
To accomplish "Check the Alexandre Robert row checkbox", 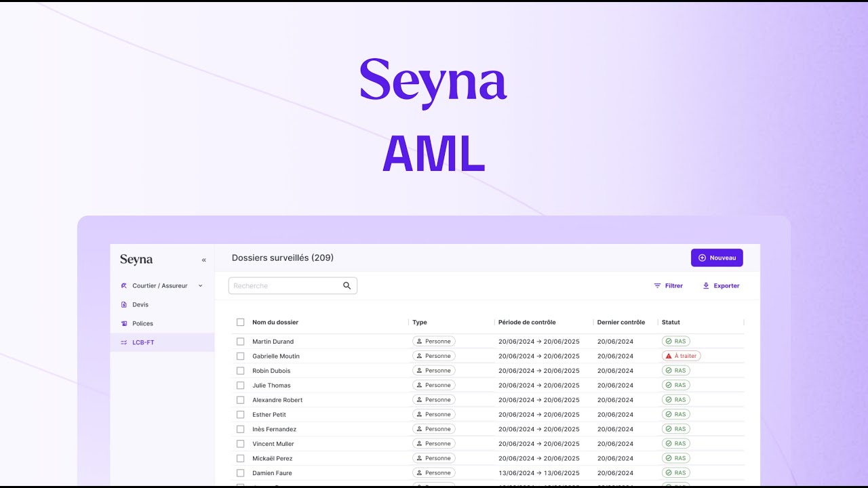I will [240, 400].
